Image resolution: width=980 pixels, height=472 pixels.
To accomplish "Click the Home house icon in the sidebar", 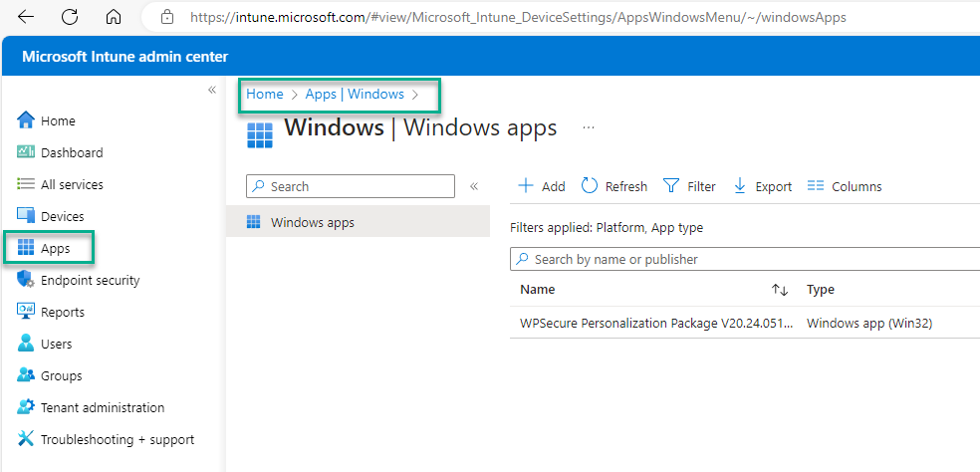I will 26,120.
